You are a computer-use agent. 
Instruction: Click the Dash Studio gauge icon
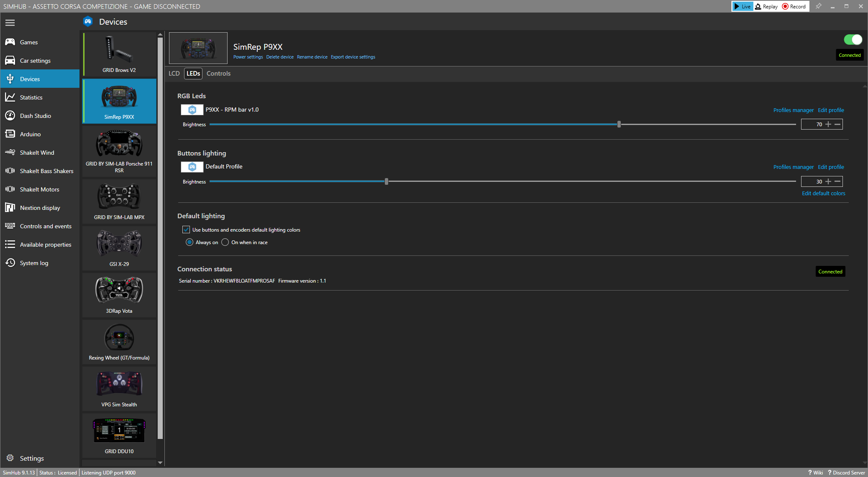pos(10,115)
